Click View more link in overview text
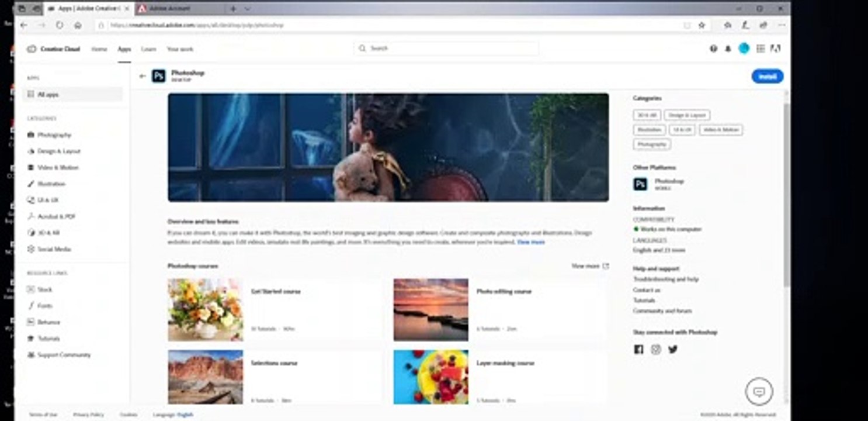Image resolution: width=868 pixels, height=421 pixels. 531,241
